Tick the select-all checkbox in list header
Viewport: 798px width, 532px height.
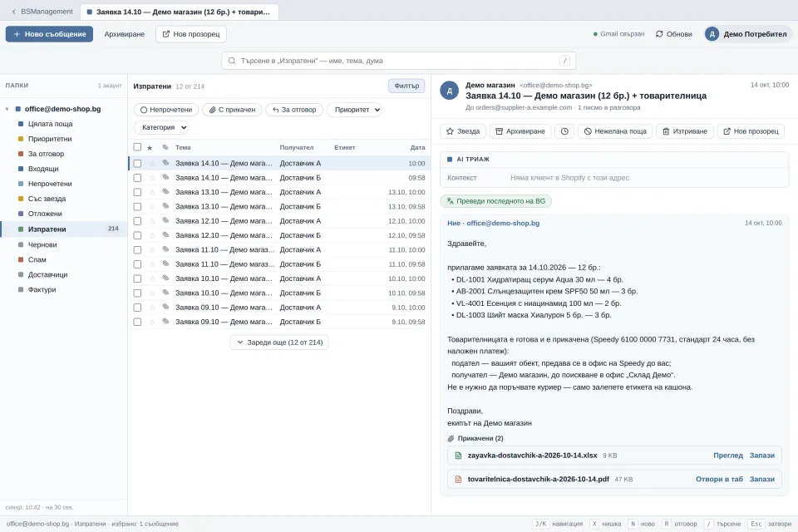click(x=137, y=147)
